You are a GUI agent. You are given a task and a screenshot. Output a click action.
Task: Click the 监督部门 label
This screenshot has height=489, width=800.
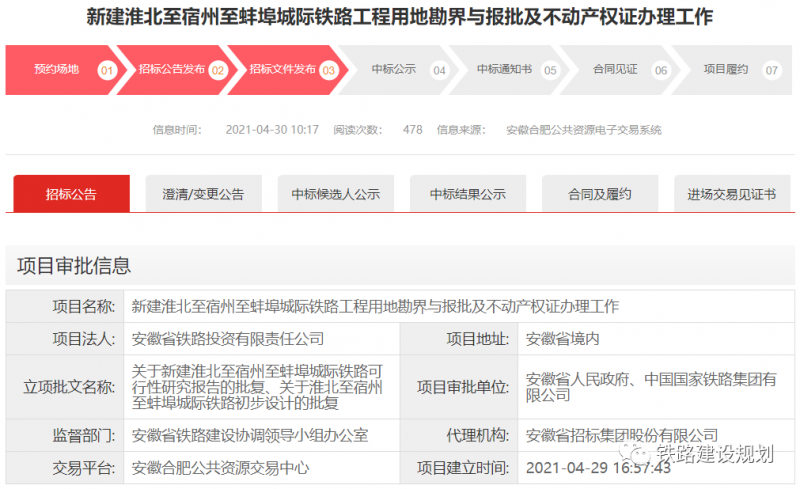click(84, 435)
